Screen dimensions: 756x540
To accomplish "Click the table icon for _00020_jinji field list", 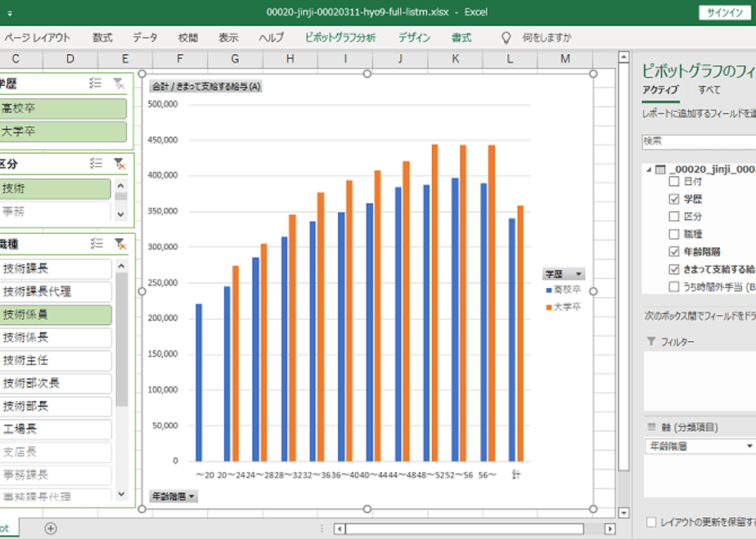I will (660, 169).
